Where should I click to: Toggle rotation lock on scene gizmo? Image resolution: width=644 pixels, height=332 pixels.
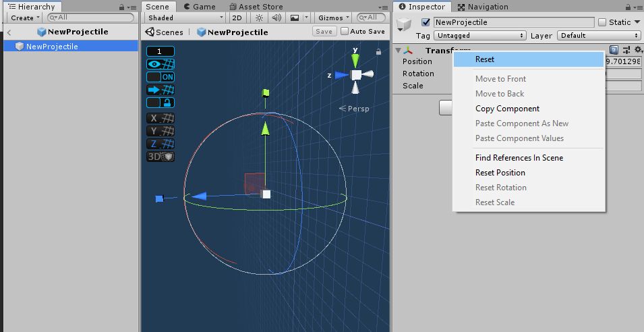coord(378,52)
